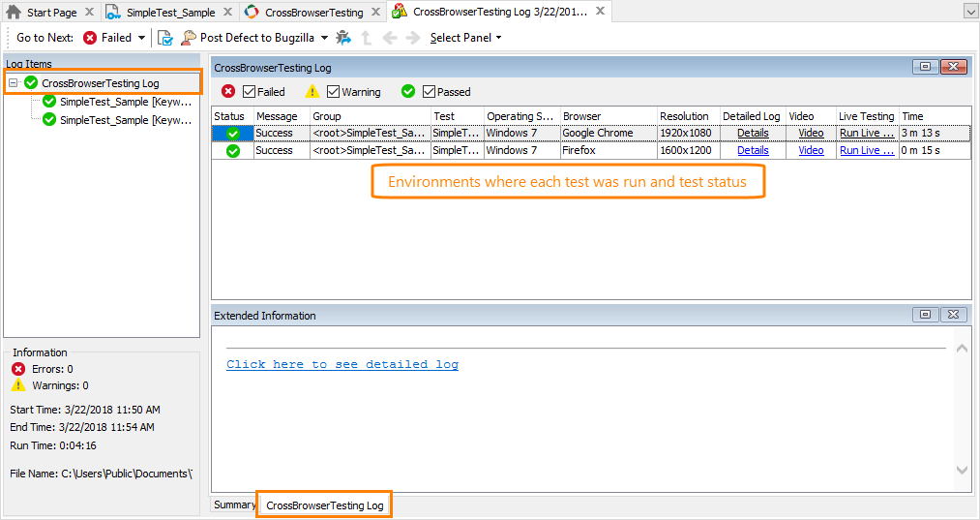The height and width of the screenshot is (520, 980).
Task: Select second SimpleTest_Sample log item
Action: [126, 119]
